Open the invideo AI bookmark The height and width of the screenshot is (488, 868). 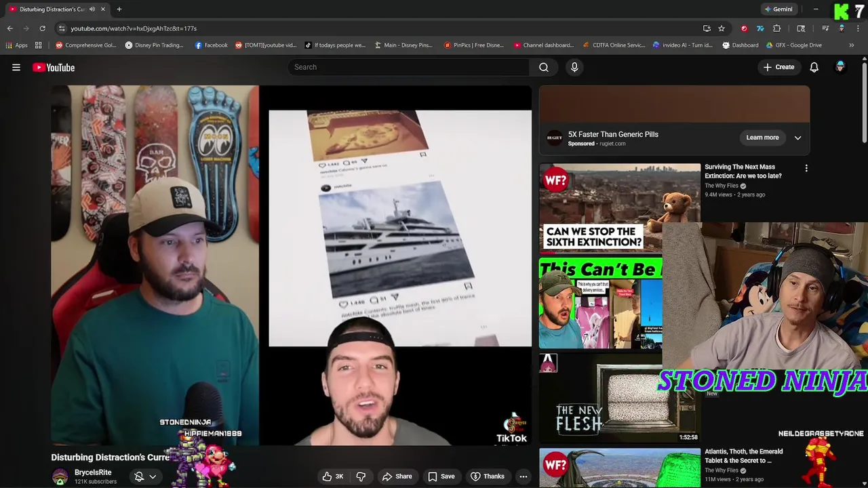click(683, 45)
